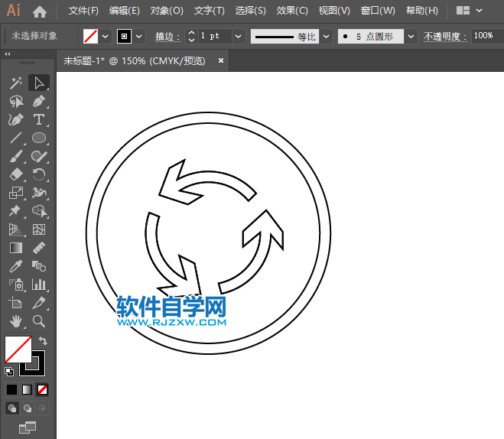504x439 pixels.
Task: Select the Gradient tool
Action: [15, 248]
